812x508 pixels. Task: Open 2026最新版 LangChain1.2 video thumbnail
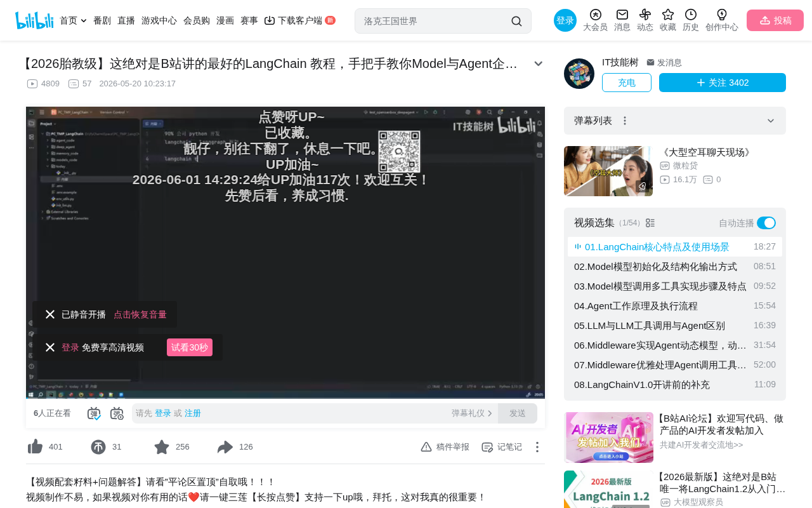[608, 489]
